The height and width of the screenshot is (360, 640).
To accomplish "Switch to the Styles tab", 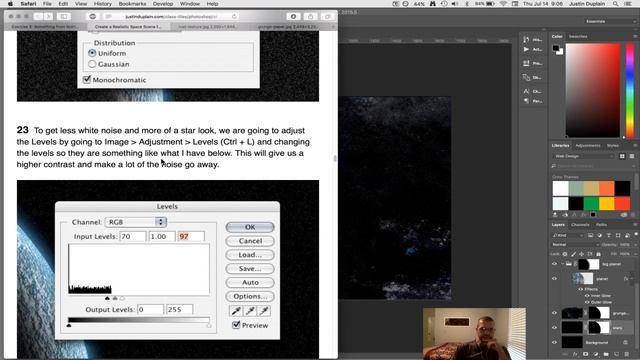I will tap(613, 146).
